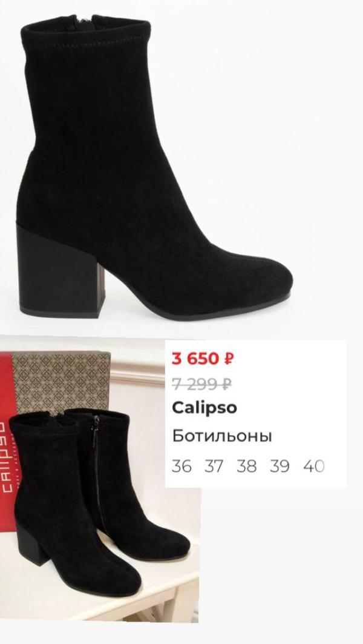Select size 36
The height and width of the screenshot is (644, 363).
pyautogui.click(x=181, y=466)
